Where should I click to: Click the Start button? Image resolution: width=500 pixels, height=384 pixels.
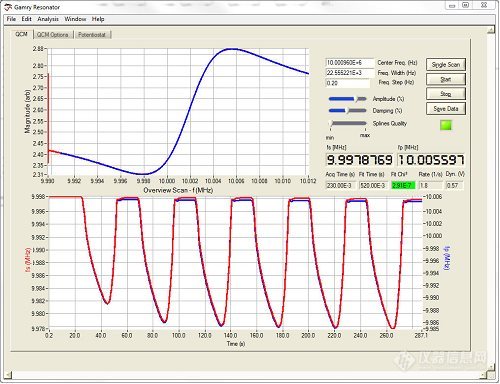coord(446,79)
